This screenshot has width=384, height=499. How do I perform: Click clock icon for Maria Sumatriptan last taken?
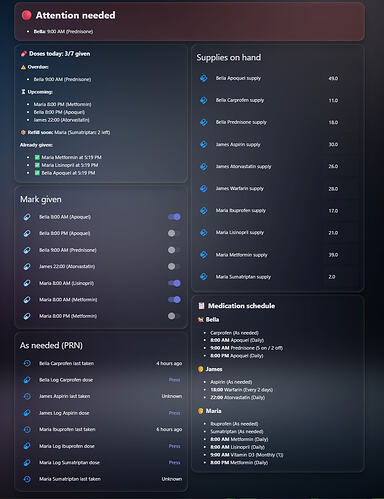coord(27,479)
